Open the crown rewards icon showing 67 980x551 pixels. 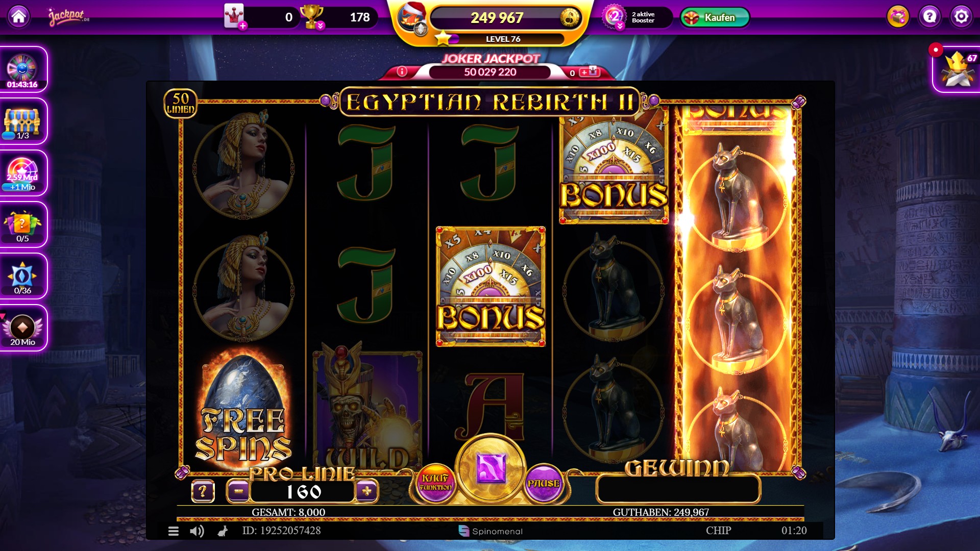(x=957, y=70)
